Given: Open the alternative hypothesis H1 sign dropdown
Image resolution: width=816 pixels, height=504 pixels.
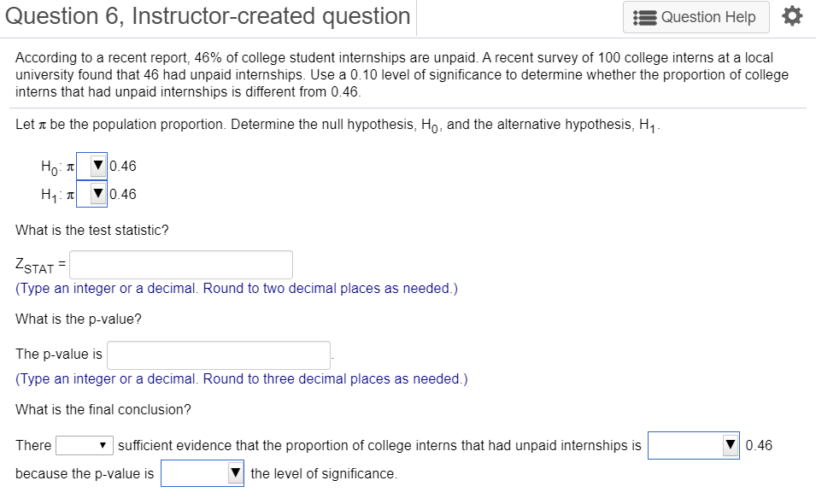Looking at the screenshot, I should tap(91, 194).
